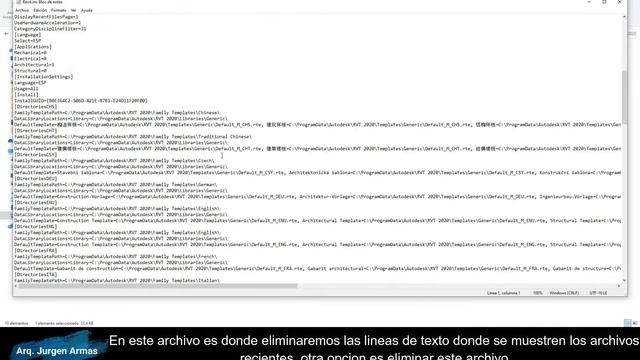The image size is (640, 360).
Task: Click the [DirectoriesCSY] section header
Action: pyautogui.click(x=36, y=155)
